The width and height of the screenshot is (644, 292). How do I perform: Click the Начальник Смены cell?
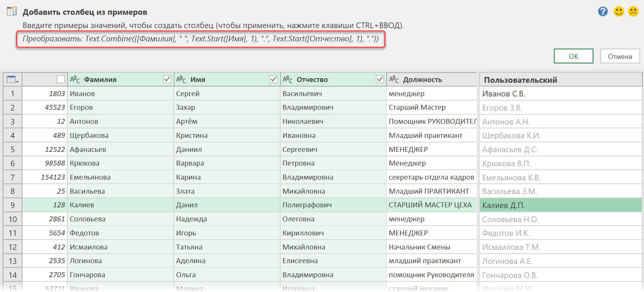[431, 247]
